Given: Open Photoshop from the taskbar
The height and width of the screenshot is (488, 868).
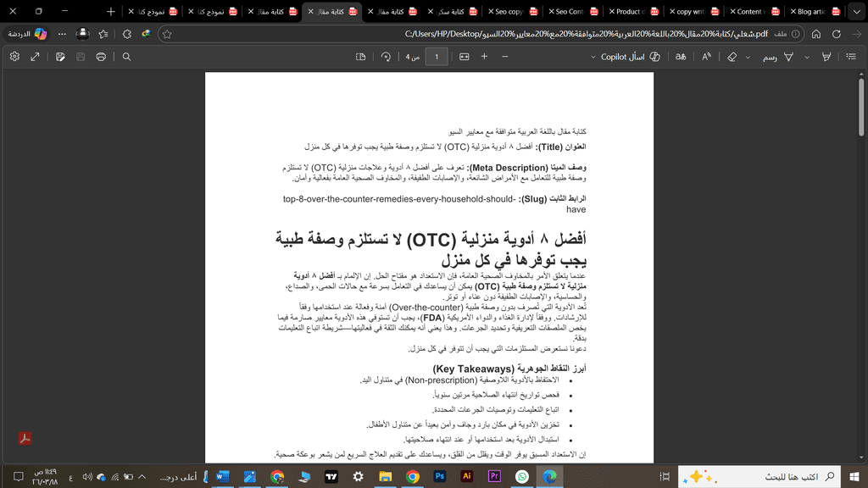Looking at the screenshot, I should tap(440, 476).
